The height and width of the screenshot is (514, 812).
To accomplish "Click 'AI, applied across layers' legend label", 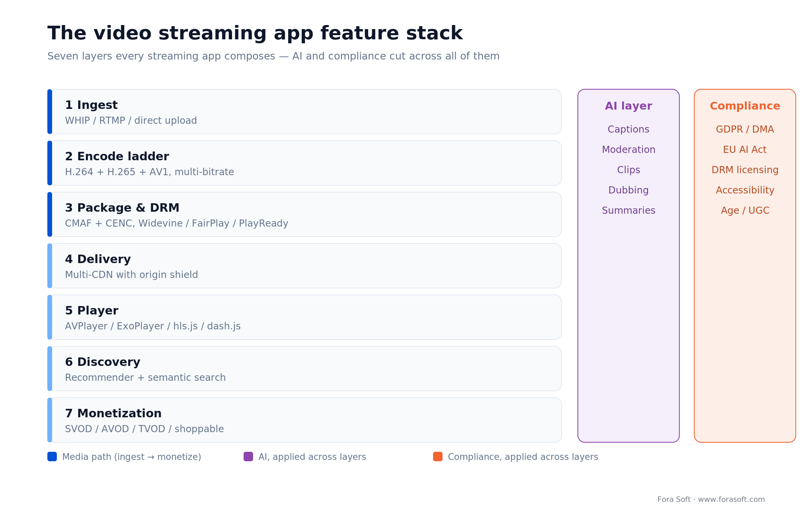I will pyautogui.click(x=312, y=457).
